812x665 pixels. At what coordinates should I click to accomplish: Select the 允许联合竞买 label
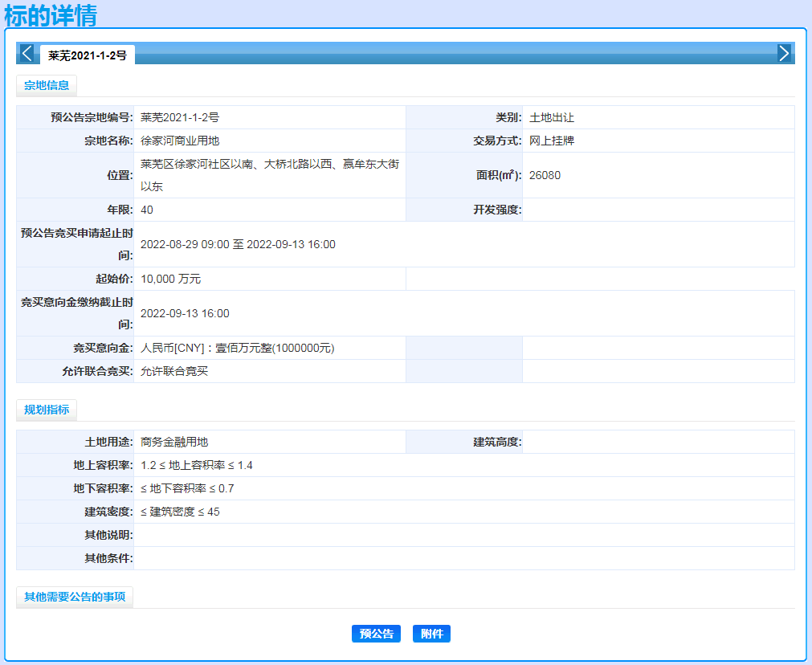[x=97, y=371]
